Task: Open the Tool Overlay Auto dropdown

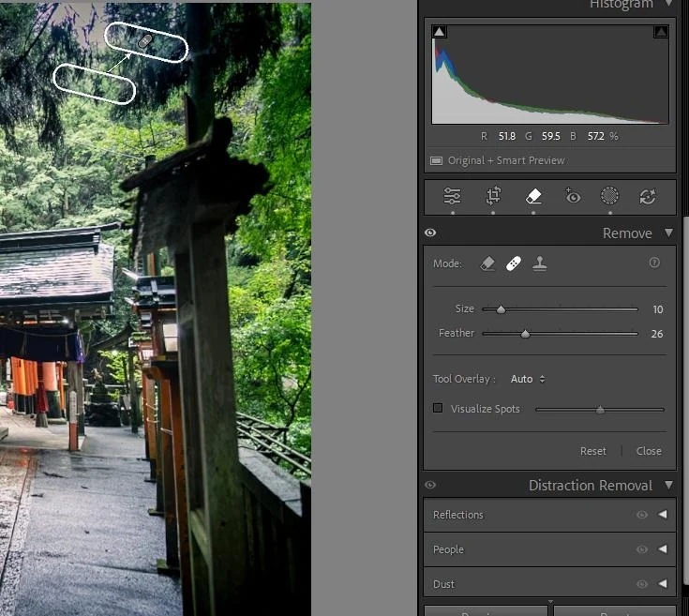Action: (528, 379)
